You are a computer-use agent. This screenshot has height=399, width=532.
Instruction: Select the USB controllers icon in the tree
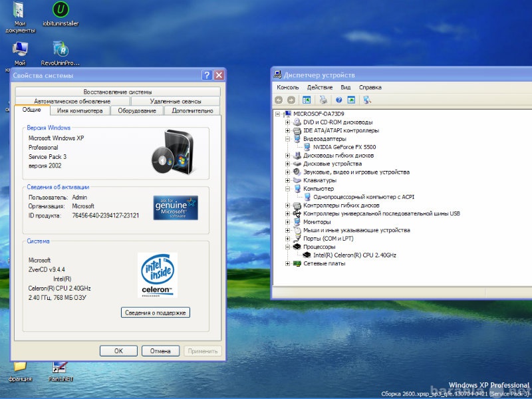pyautogui.click(x=297, y=213)
